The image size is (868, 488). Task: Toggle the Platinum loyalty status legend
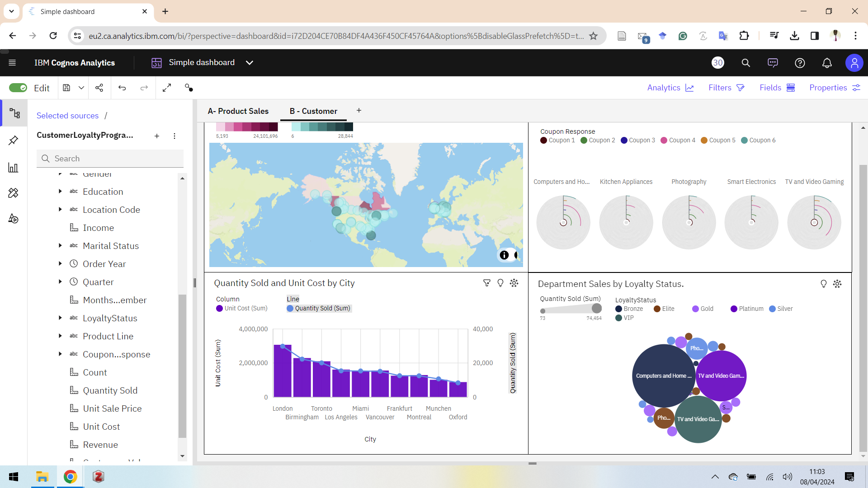[747, 309]
